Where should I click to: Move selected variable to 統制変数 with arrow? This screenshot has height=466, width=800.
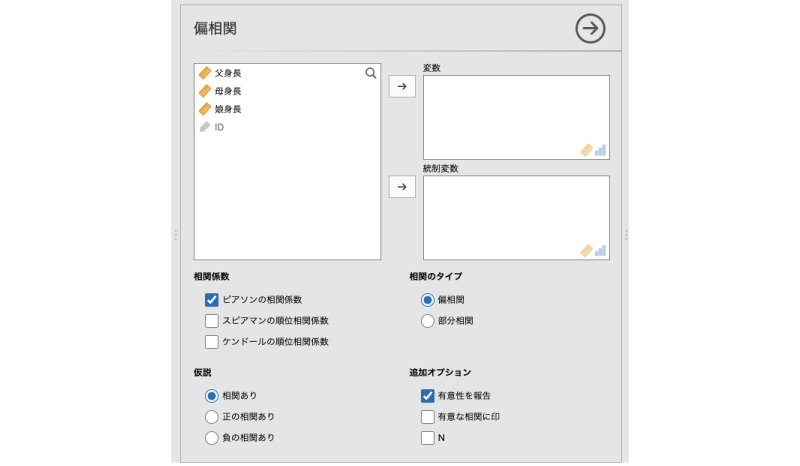point(402,187)
